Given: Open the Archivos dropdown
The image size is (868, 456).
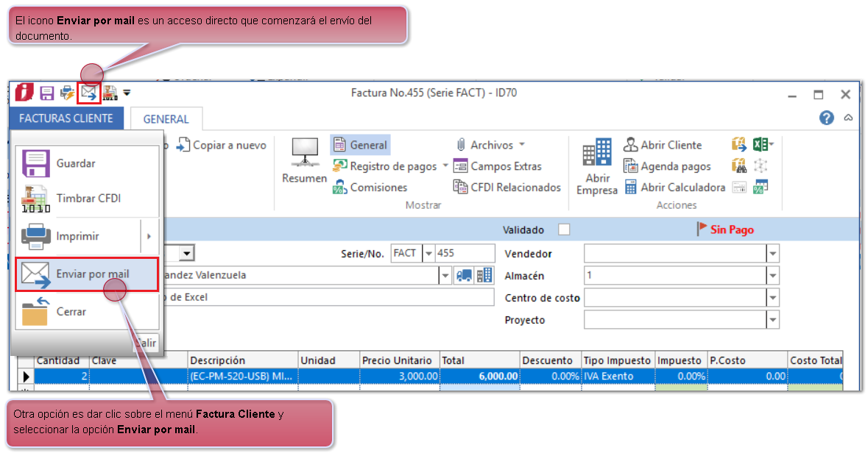Looking at the screenshot, I should pos(490,145).
